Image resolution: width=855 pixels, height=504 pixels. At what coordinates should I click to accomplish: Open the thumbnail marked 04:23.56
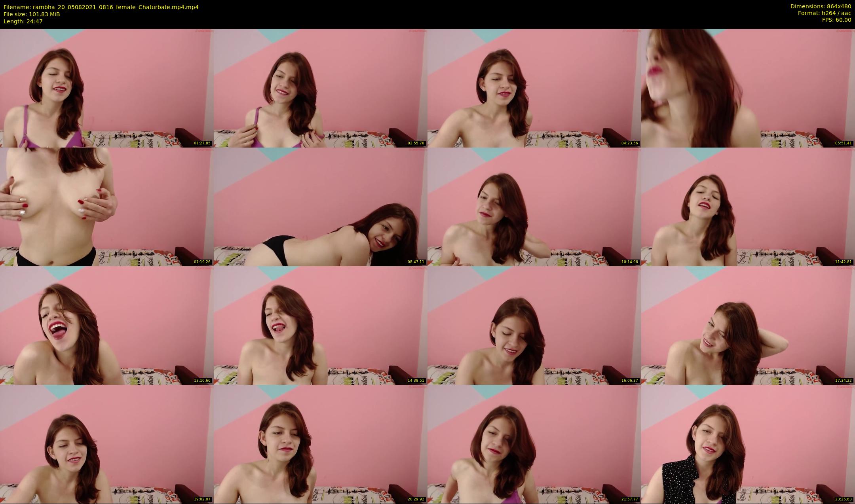[x=534, y=88]
